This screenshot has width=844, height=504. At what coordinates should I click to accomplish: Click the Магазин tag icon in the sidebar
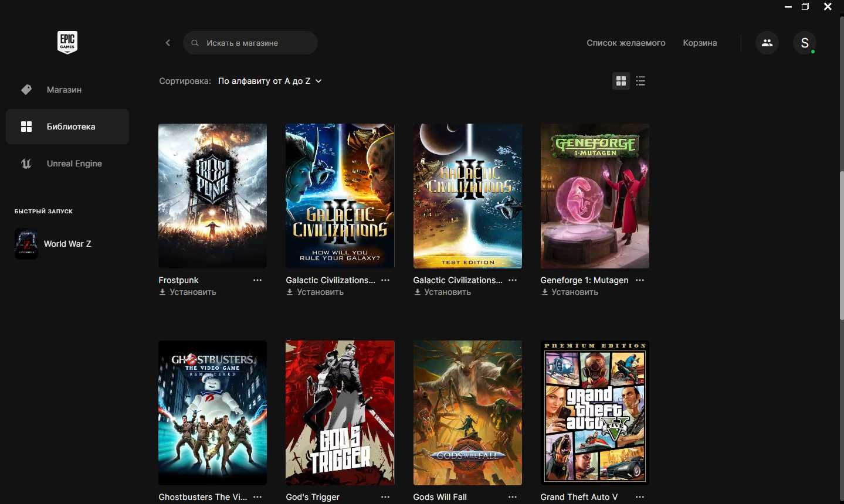tap(26, 90)
